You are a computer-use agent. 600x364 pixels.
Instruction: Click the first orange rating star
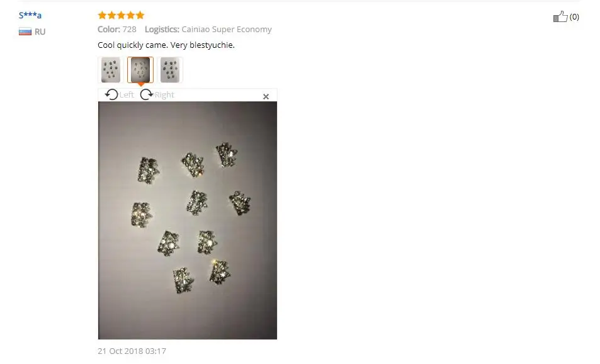tap(102, 15)
